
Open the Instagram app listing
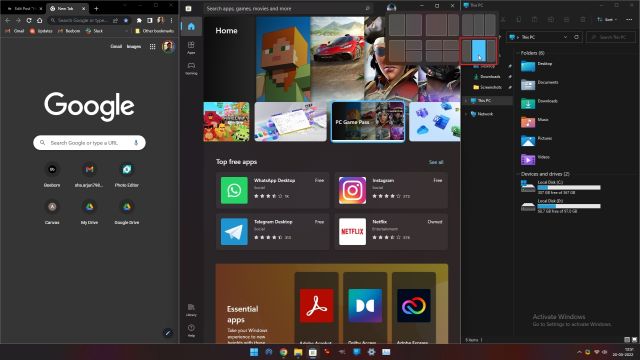[391, 190]
